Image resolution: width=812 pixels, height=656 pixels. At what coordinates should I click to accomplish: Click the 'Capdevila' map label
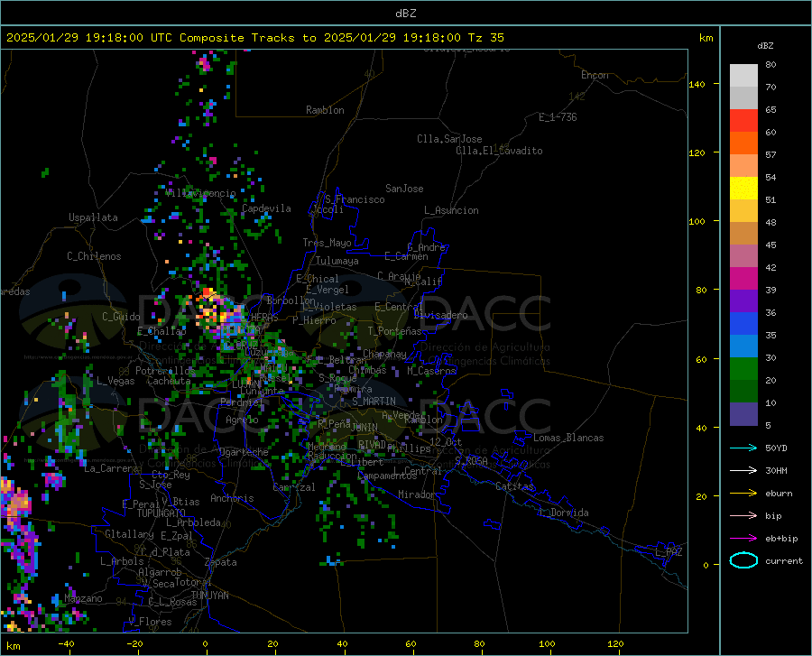pos(266,208)
